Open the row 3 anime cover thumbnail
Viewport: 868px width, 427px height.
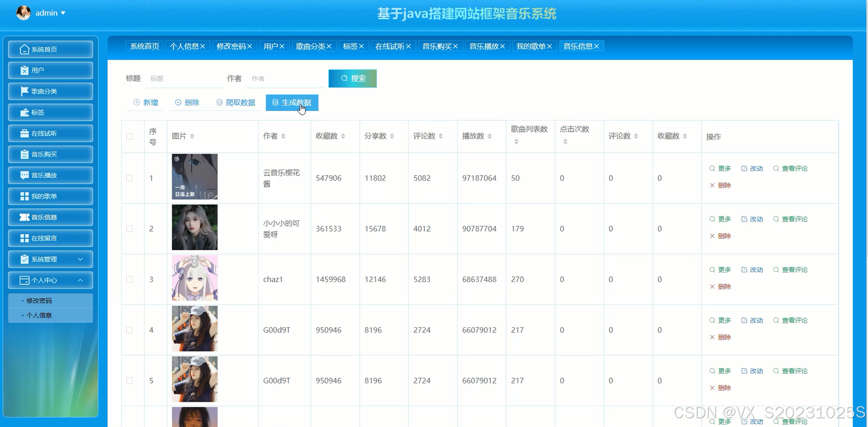(x=194, y=278)
